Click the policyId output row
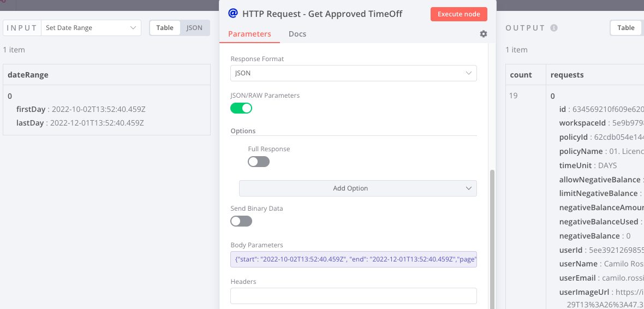This screenshot has width=644, height=309. 601,137
